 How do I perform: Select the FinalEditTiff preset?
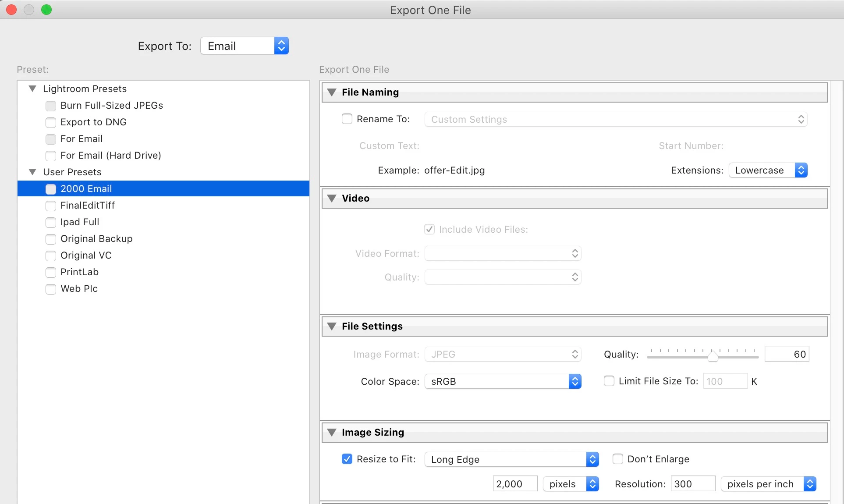(x=88, y=206)
